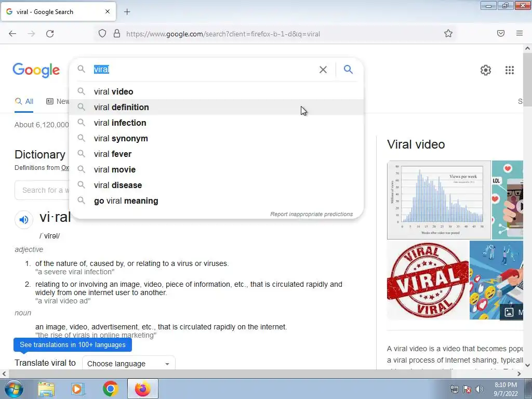Launch Google Chrome from the taskbar
Screen dimensions: 532x399
[x=110, y=389]
